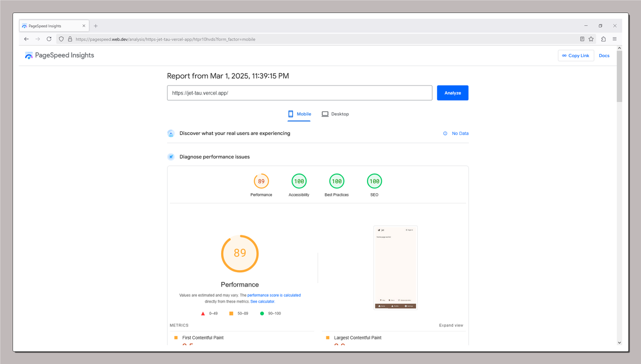Click the orange square 50–89 legend icon
The image size is (641, 364).
(x=231, y=314)
